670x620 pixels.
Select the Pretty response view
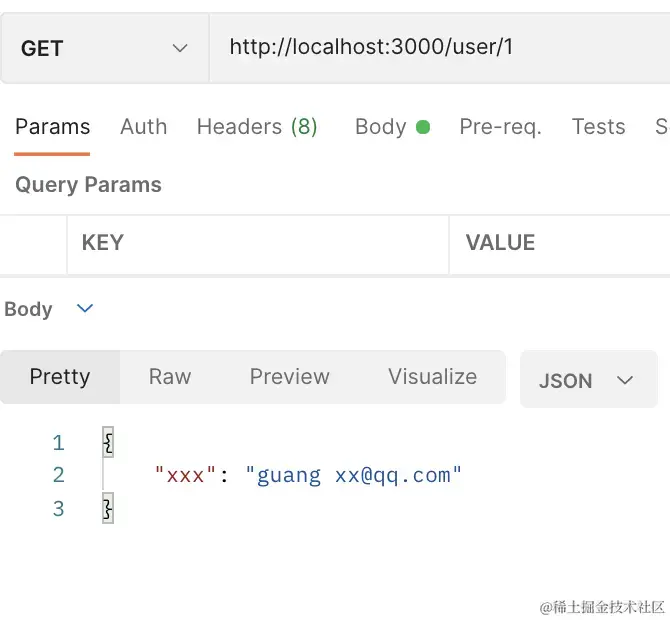click(60, 377)
